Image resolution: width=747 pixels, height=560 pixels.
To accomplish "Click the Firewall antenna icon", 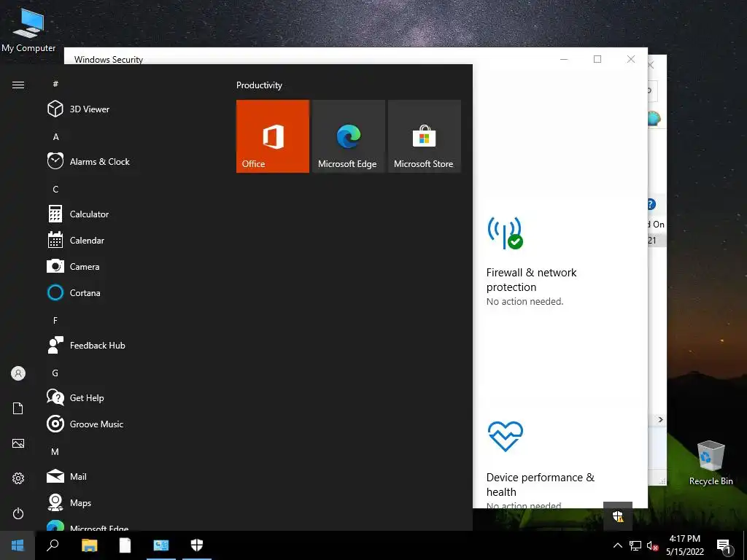I will [x=505, y=233].
